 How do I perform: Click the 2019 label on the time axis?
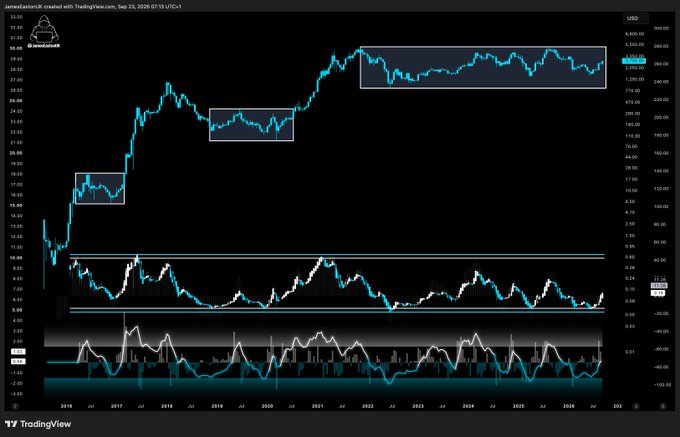click(217, 406)
